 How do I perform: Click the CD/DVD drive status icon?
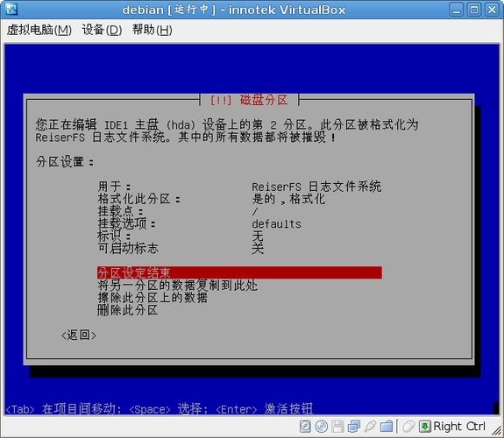tap(322, 427)
